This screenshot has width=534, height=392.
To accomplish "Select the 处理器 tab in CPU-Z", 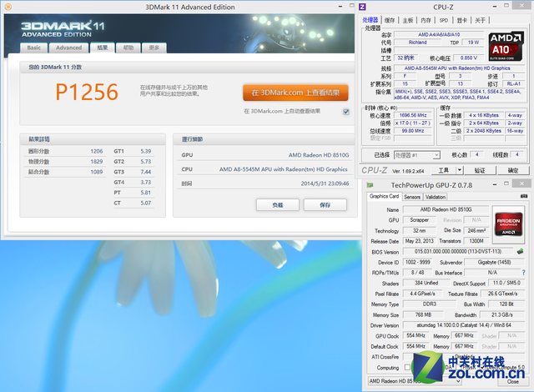I will tap(370, 20).
